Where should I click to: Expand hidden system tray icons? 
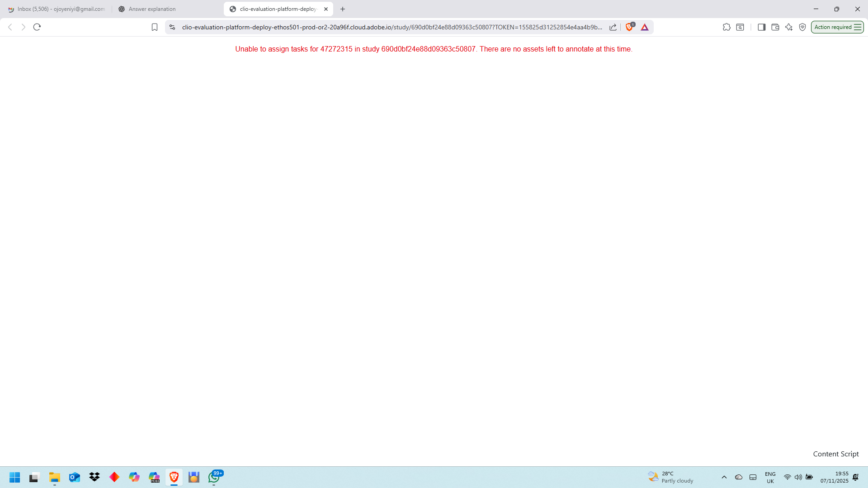tap(724, 477)
